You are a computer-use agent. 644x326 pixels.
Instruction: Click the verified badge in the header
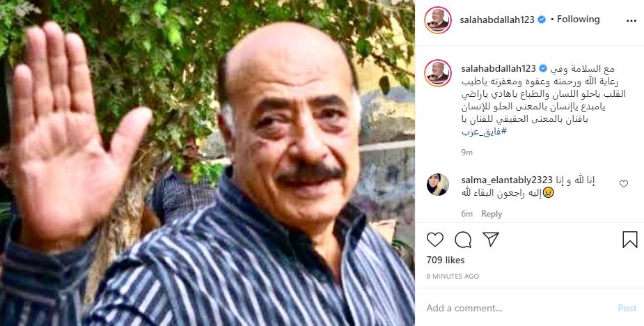[x=542, y=20]
